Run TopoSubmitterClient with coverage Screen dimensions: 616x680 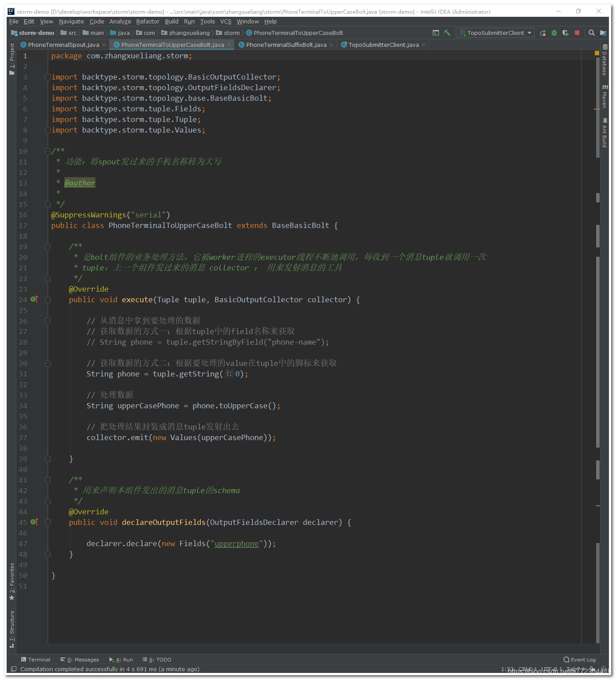pos(566,32)
